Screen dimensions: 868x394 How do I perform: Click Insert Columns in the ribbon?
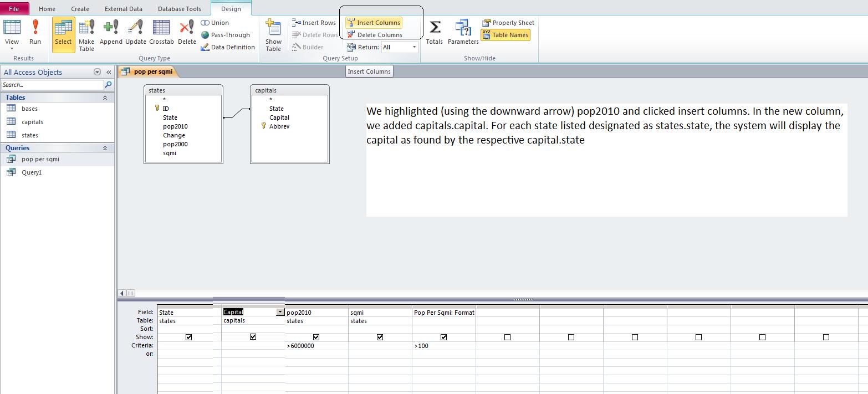tap(374, 23)
